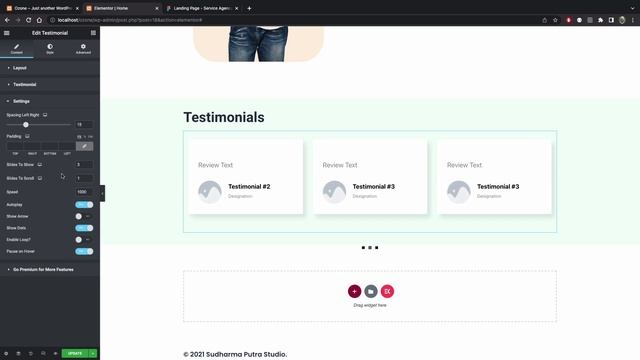640x360 pixels.
Task: Expand the Layout section
Action: click(50, 68)
